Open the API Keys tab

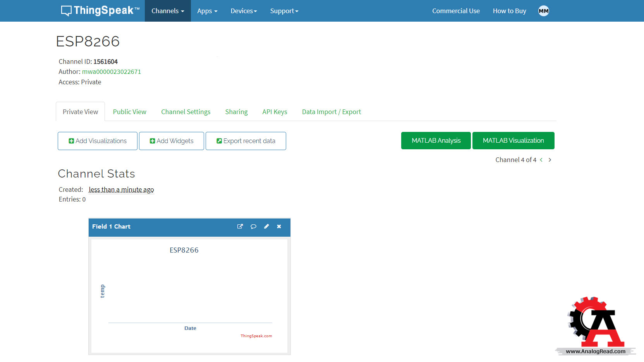coord(275,112)
